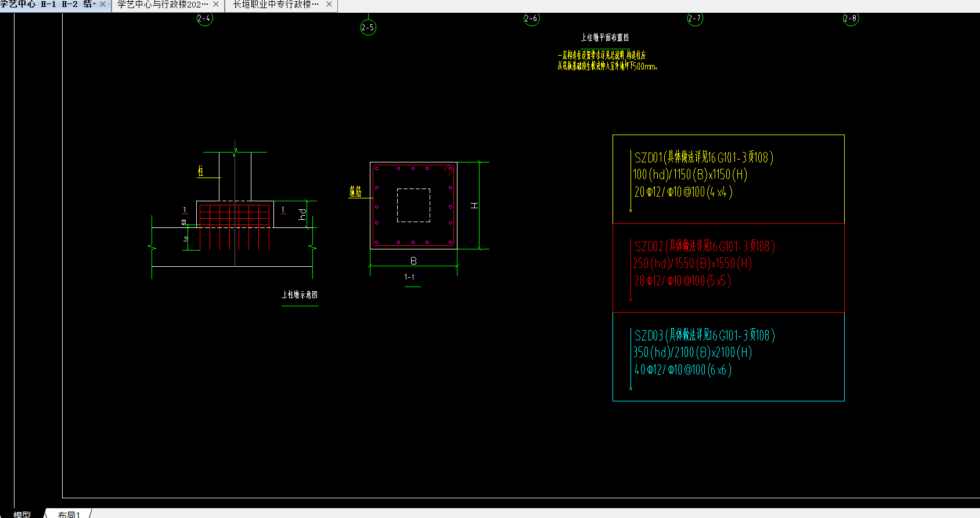Select grid axis bubble 2-8
This screenshot has width=980, height=518.
click(x=851, y=19)
